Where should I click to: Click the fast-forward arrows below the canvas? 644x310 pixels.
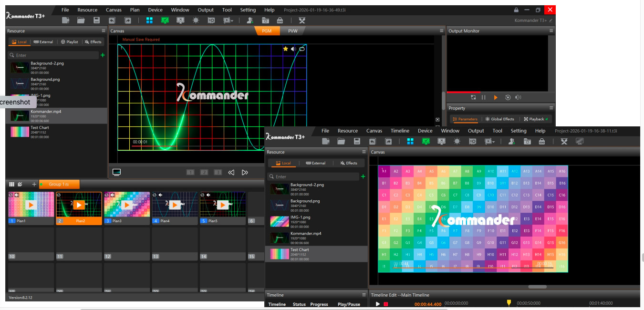[245, 172]
